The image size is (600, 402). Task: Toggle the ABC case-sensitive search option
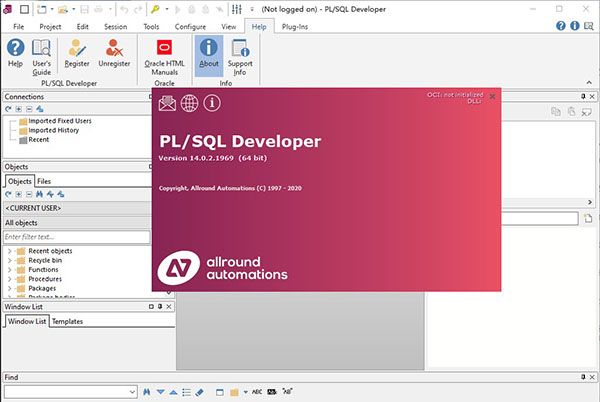(x=257, y=392)
